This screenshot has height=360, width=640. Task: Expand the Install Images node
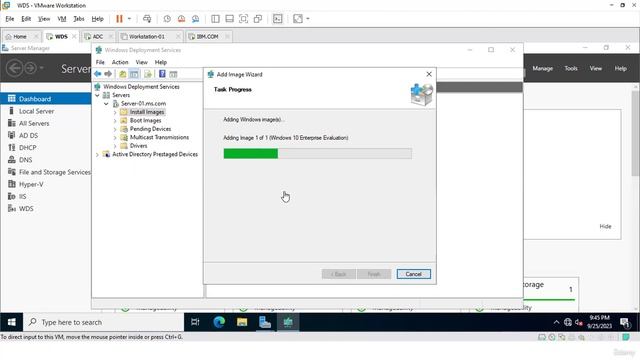[115, 112]
